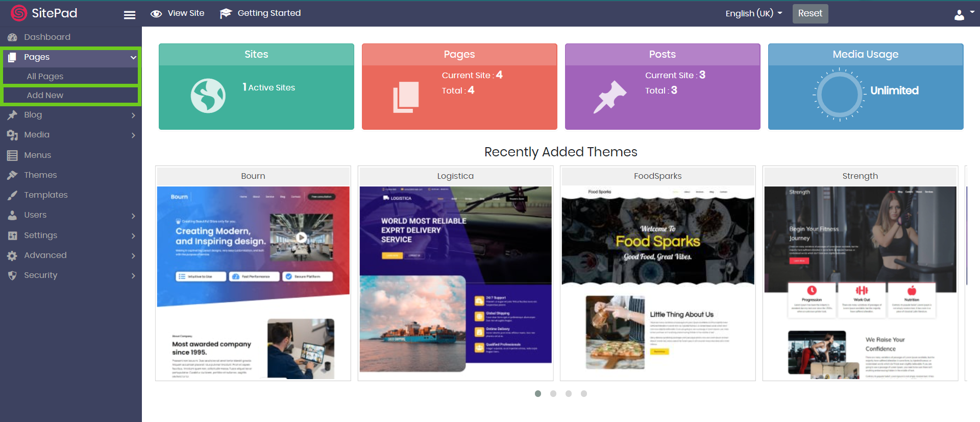The image size is (980, 422).
Task: Click the pages stack icon in Pages card
Action: coord(406,97)
